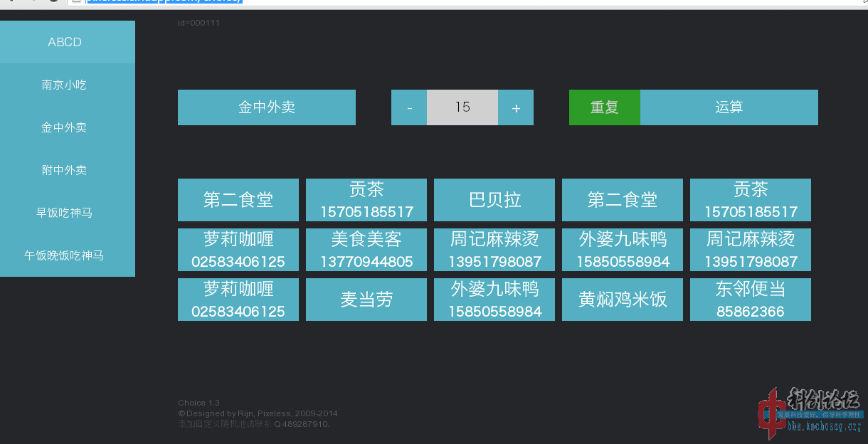Pick the 巴贝拉 result card
The height and width of the screenshot is (444, 868).
[x=494, y=200]
